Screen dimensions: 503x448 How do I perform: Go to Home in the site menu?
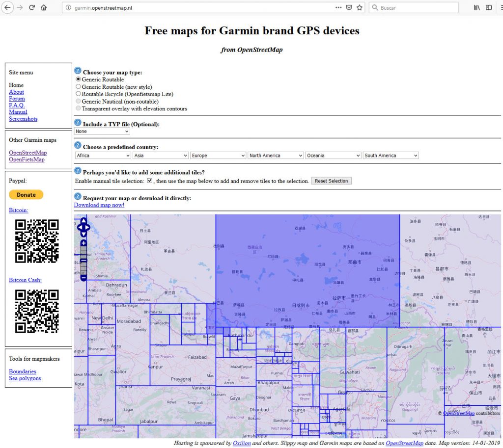click(16, 85)
